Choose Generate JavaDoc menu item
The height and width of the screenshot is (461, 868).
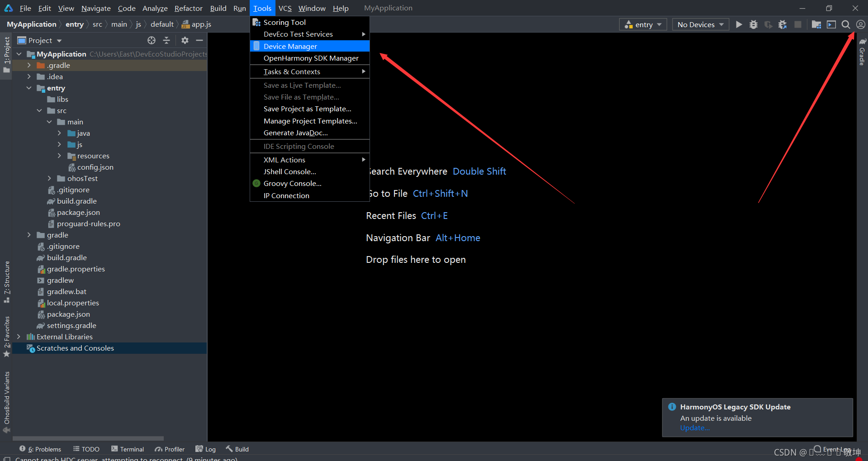pyautogui.click(x=310, y=133)
